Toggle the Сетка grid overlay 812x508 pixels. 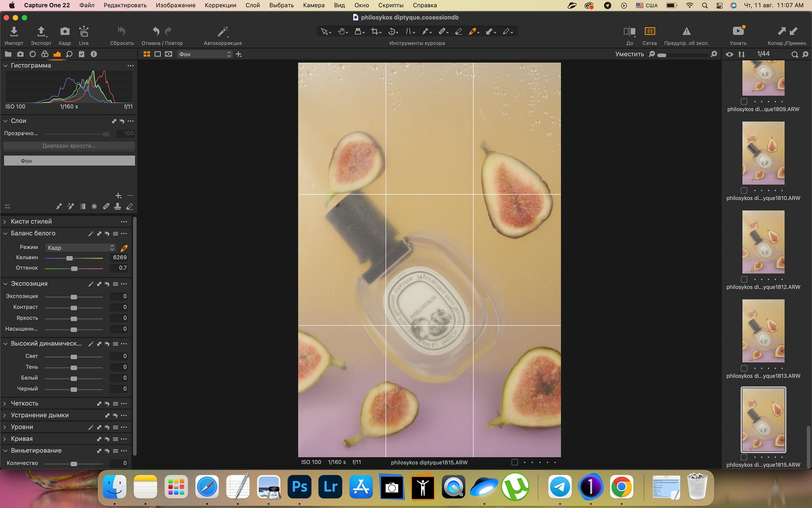[x=650, y=31]
